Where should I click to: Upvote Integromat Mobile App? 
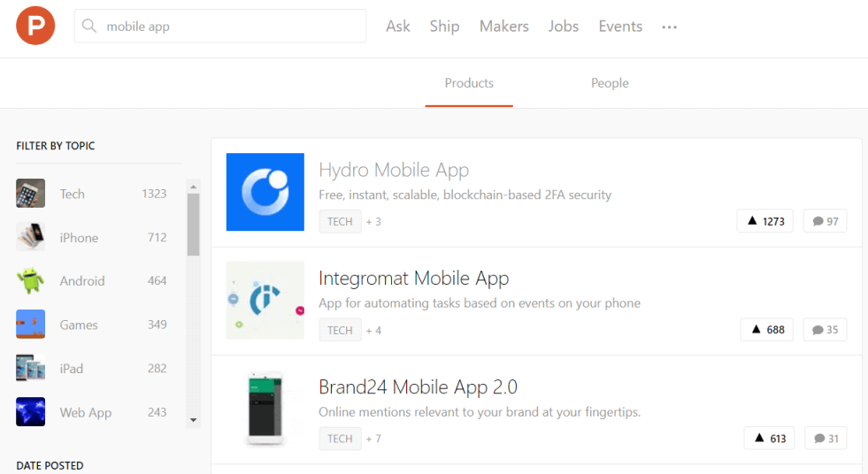767,330
